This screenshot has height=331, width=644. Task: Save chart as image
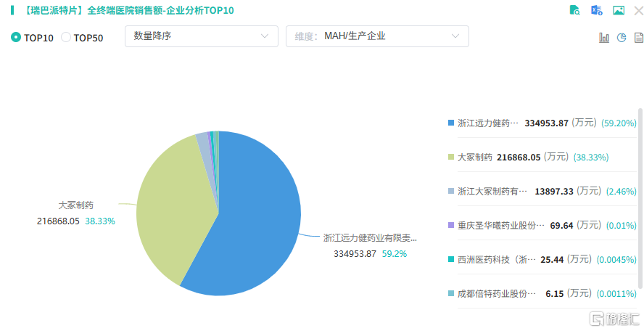click(619, 10)
